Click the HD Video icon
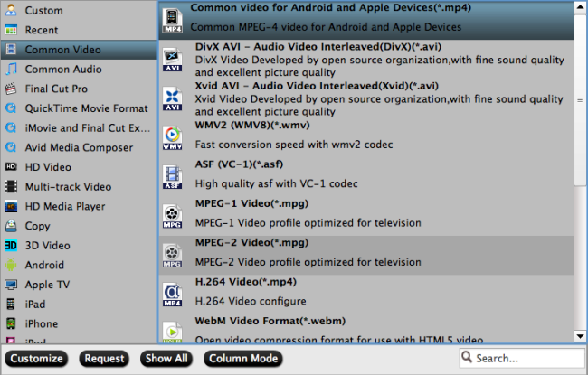Viewport: 588px width, 375px height. tap(11, 166)
